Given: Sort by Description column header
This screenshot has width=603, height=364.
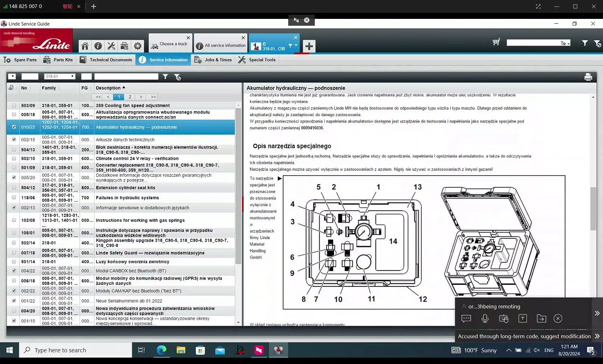Looking at the screenshot, I should 111,88.
